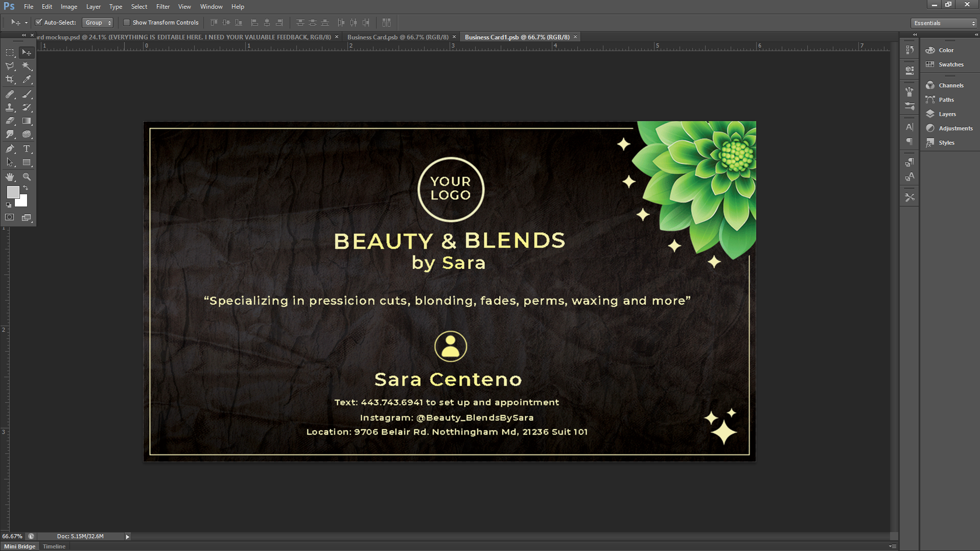Open the Layers panel
This screenshot has width=980, height=551.
point(947,114)
